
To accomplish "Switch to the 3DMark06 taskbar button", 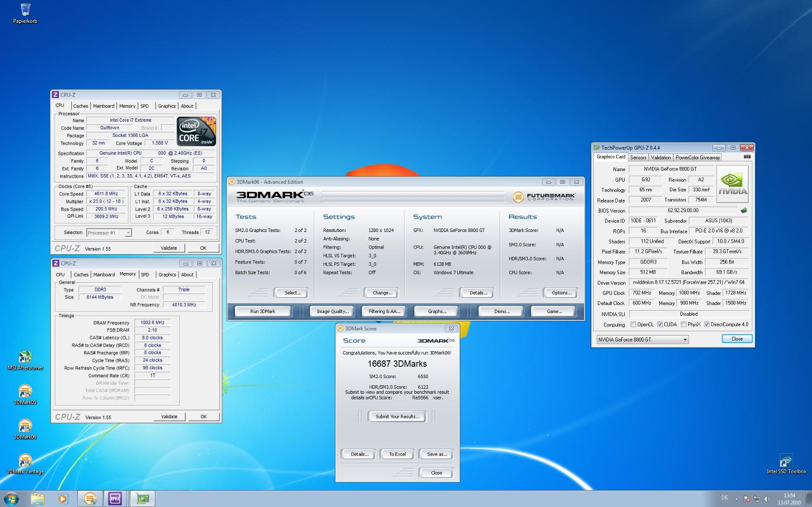I will [90, 499].
